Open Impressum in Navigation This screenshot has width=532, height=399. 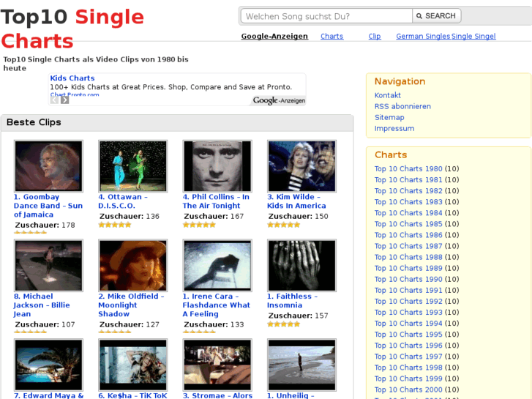[x=394, y=128]
